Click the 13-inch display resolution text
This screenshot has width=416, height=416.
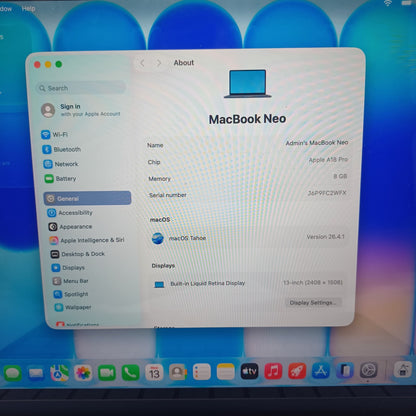[313, 282]
